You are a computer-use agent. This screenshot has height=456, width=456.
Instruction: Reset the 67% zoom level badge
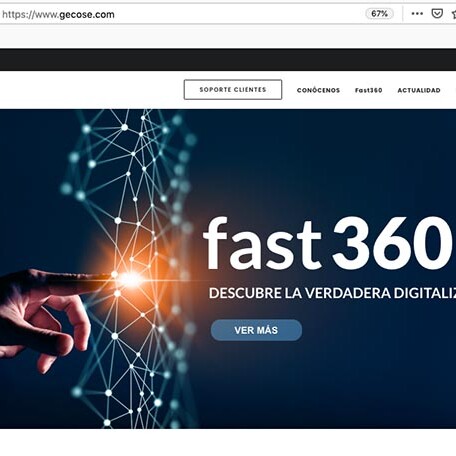coord(379,14)
